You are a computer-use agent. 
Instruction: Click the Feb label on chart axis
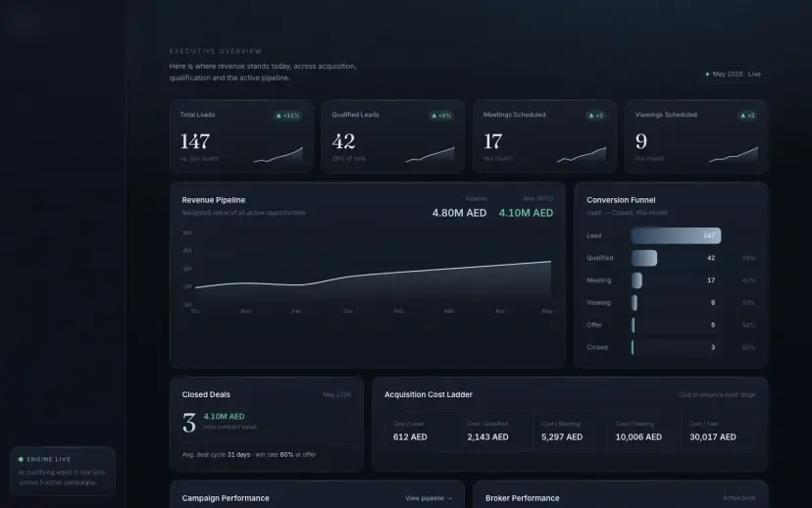(x=398, y=311)
